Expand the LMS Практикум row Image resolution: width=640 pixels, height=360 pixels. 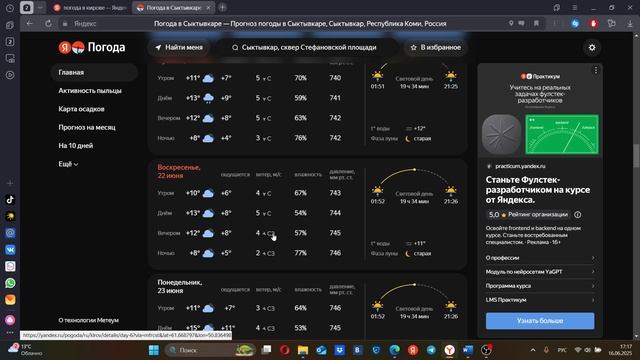(x=540, y=300)
